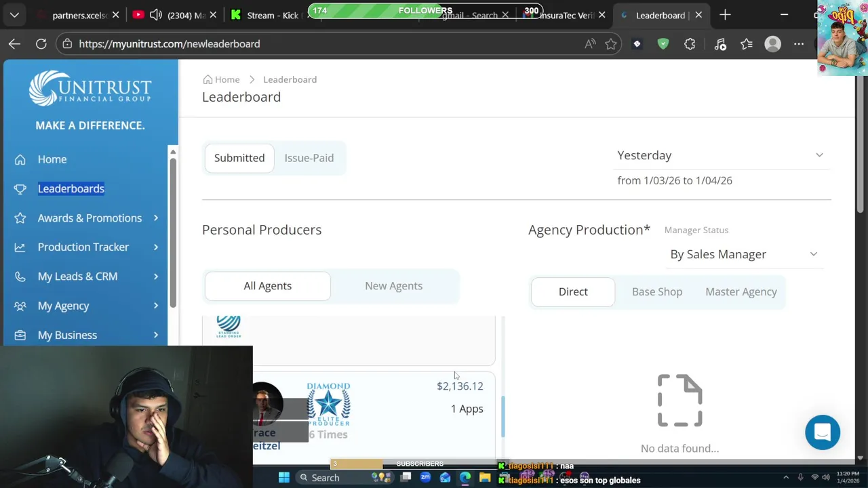Switch to the gmail - Search tab
This screenshot has width=868, height=488.
pos(470,15)
